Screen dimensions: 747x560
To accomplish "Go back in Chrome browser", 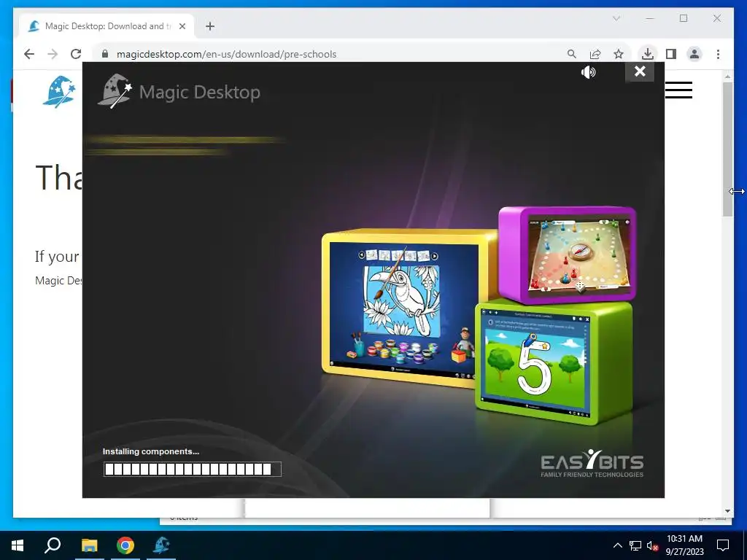I will point(29,54).
